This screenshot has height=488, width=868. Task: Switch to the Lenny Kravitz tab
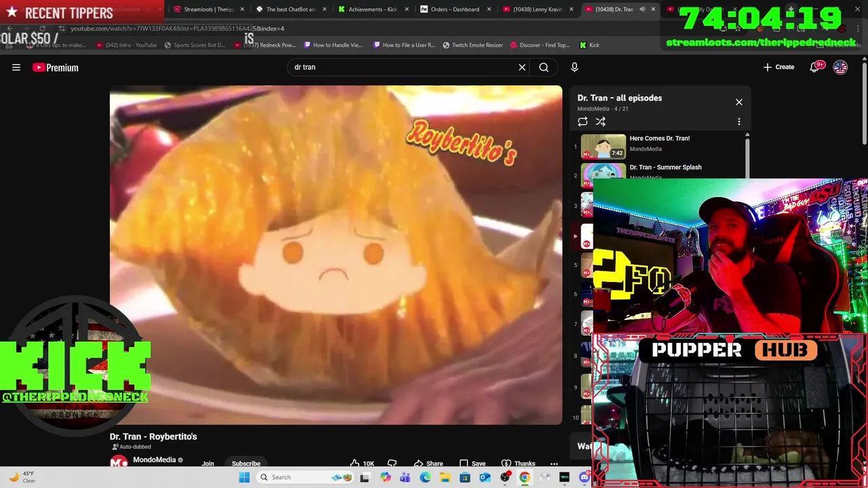pyautogui.click(x=537, y=9)
